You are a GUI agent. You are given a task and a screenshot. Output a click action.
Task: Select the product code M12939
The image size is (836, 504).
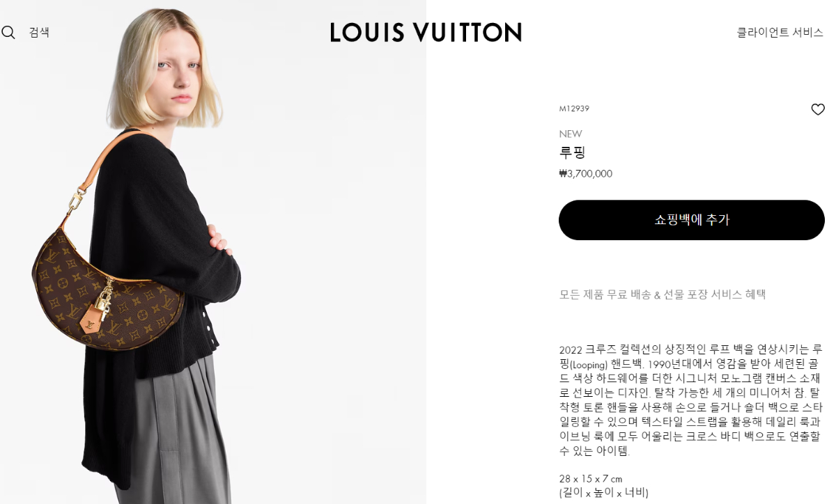tap(574, 109)
